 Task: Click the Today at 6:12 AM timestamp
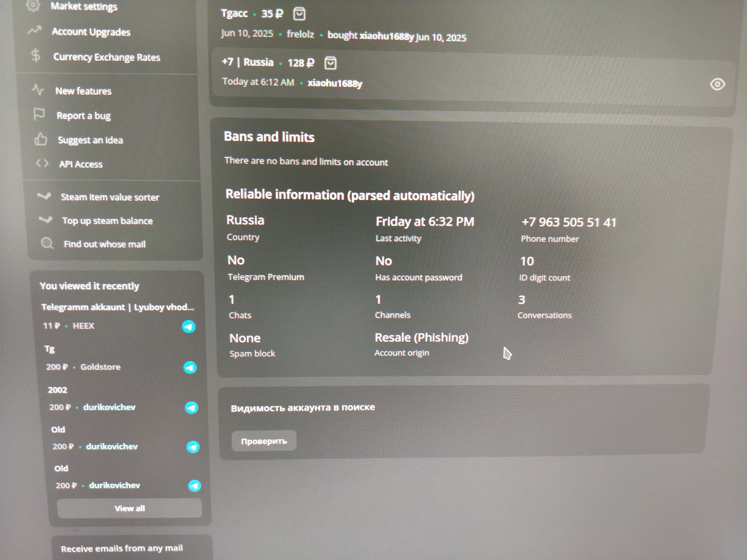pyautogui.click(x=258, y=82)
